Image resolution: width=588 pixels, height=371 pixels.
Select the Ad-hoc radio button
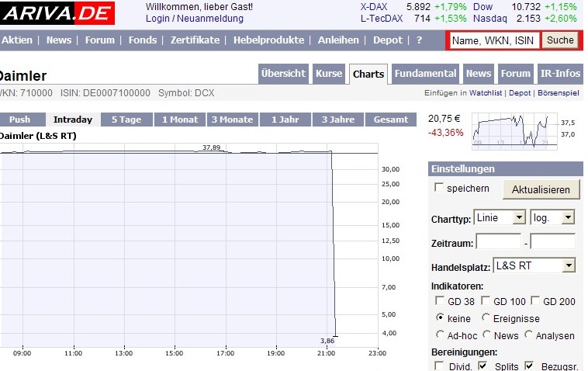(440, 334)
